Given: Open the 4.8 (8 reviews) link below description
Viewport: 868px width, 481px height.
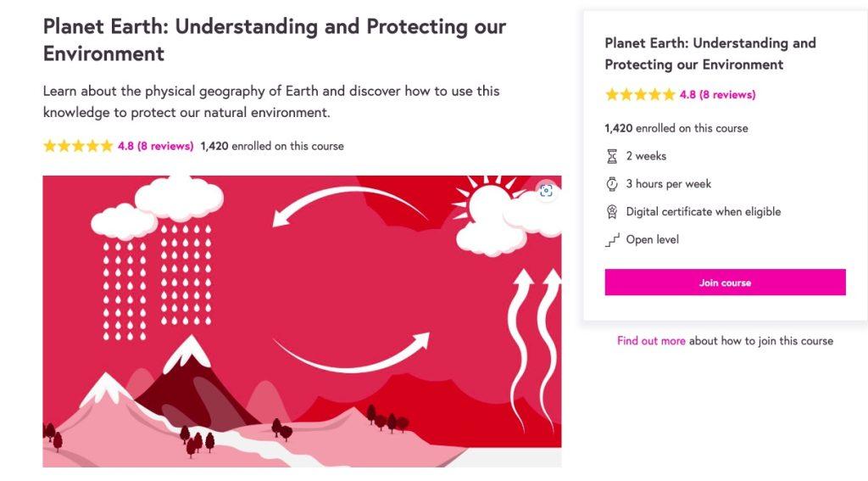Looking at the screenshot, I should tap(155, 146).
